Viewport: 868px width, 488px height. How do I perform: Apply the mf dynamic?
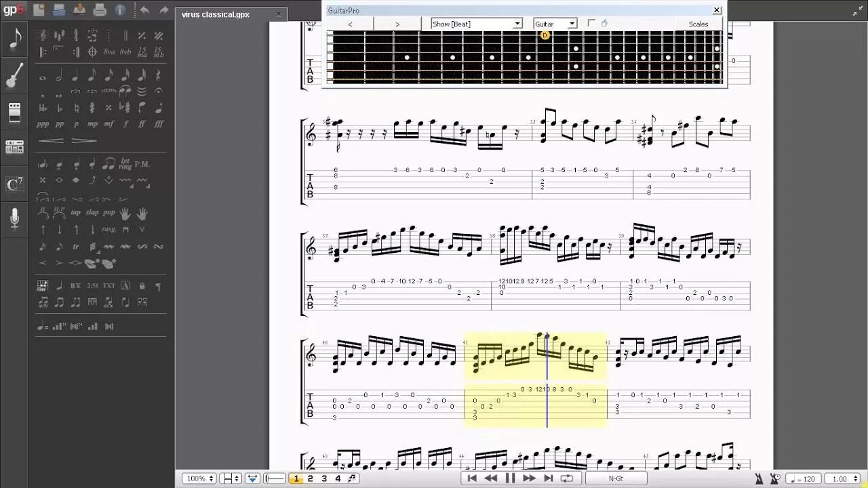(x=109, y=124)
